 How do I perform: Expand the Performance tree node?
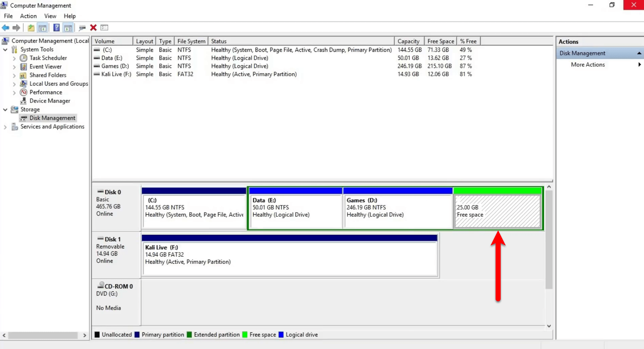coord(14,92)
